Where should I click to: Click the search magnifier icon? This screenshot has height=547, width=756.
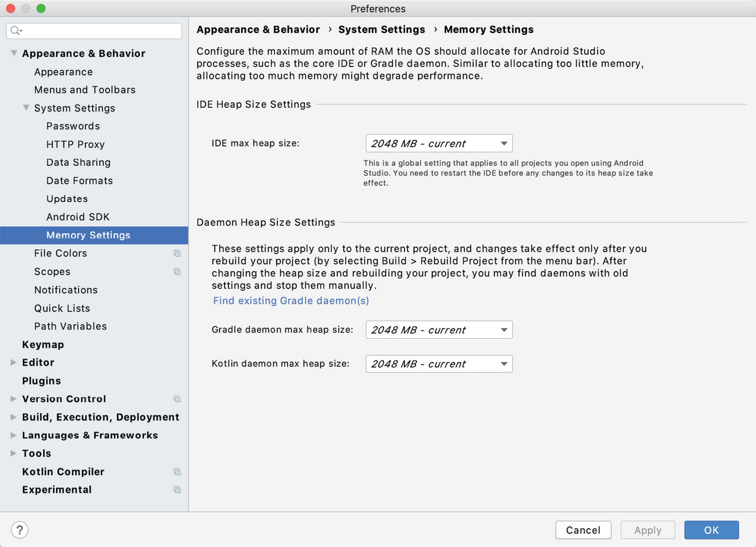16,31
